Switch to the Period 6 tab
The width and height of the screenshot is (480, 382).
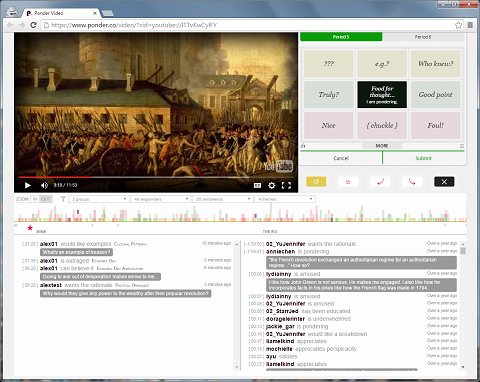pos(423,37)
